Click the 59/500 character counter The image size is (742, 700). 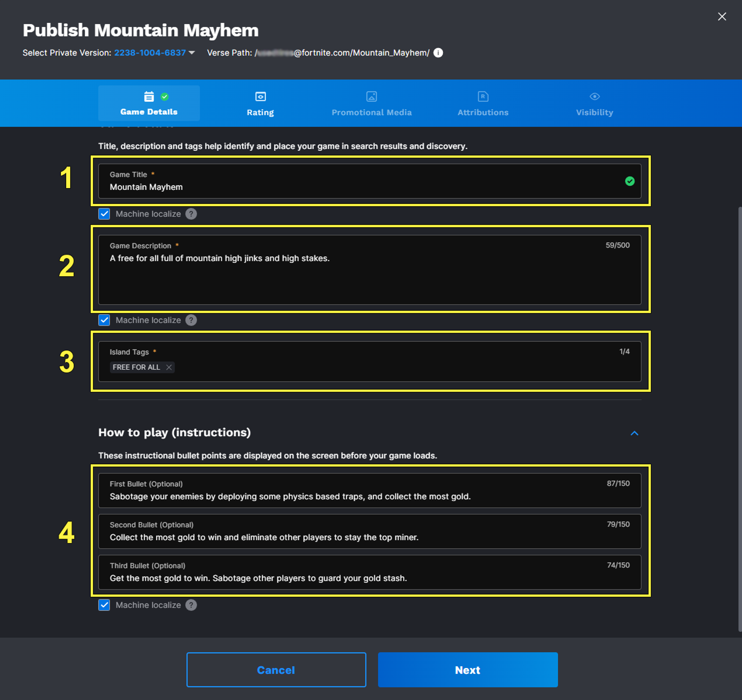tap(617, 245)
